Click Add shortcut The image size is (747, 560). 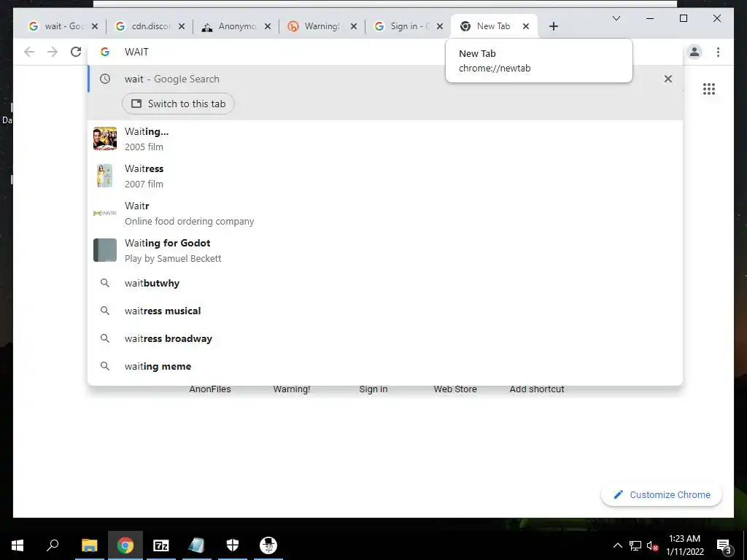tap(537, 389)
